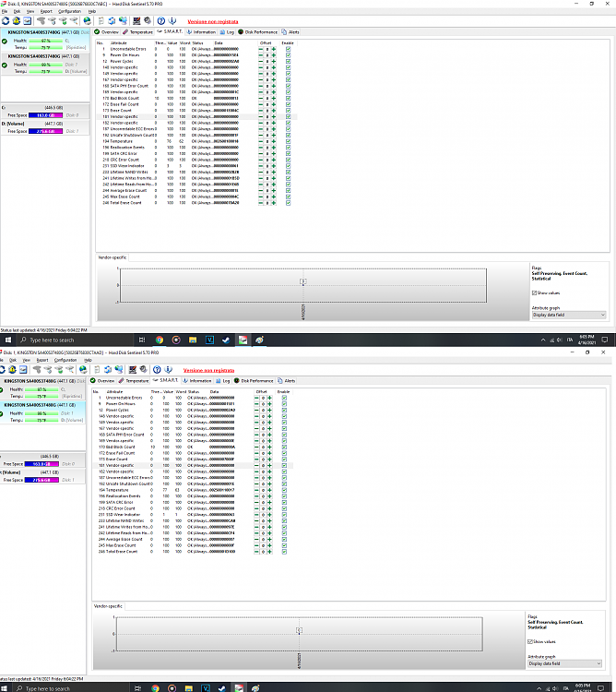616x692 pixels.
Task: Toggle Show values checkbox in lower window
Action: pos(530,641)
